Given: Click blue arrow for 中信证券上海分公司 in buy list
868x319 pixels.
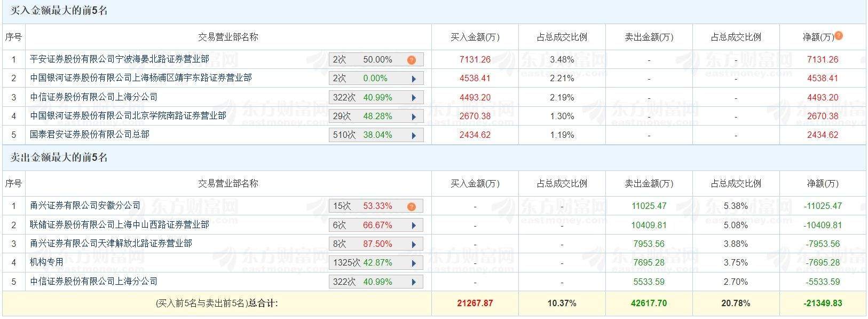Looking at the screenshot, I should point(414,98).
